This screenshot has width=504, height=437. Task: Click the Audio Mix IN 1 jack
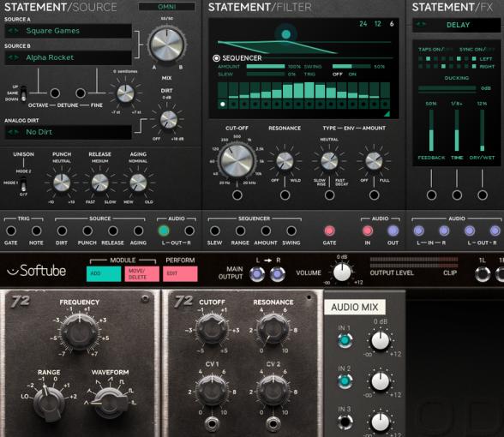coord(345,341)
